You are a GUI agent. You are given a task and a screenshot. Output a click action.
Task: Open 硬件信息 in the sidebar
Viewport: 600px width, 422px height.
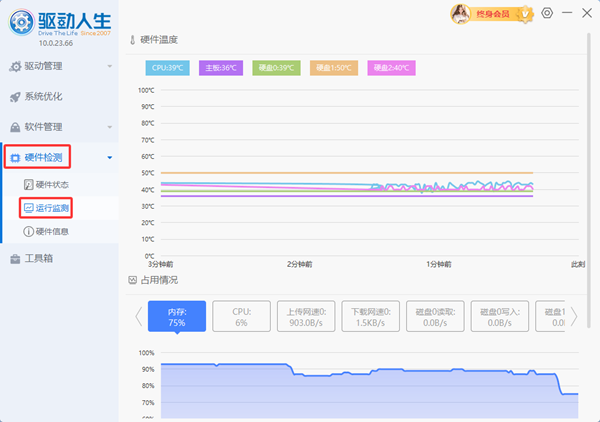51,231
